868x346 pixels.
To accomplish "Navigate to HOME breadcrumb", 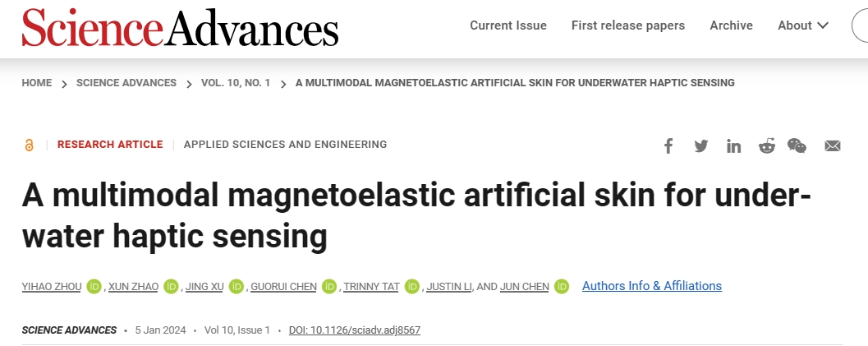I will (x=36, y=83).
